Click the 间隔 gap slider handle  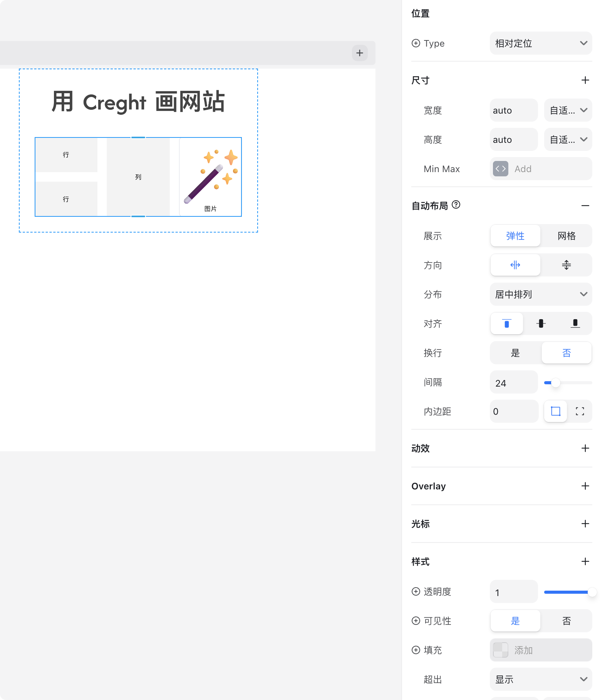click(x=555, y=383)
